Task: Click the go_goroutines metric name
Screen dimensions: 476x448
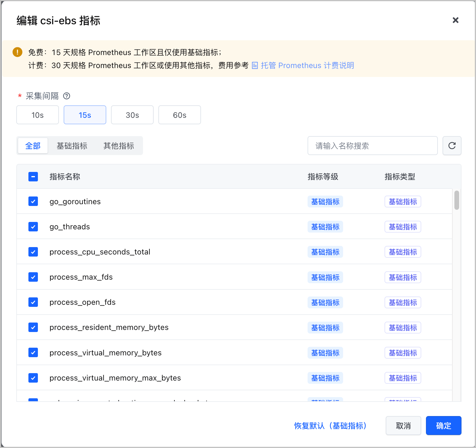Action: pos(75,202)
